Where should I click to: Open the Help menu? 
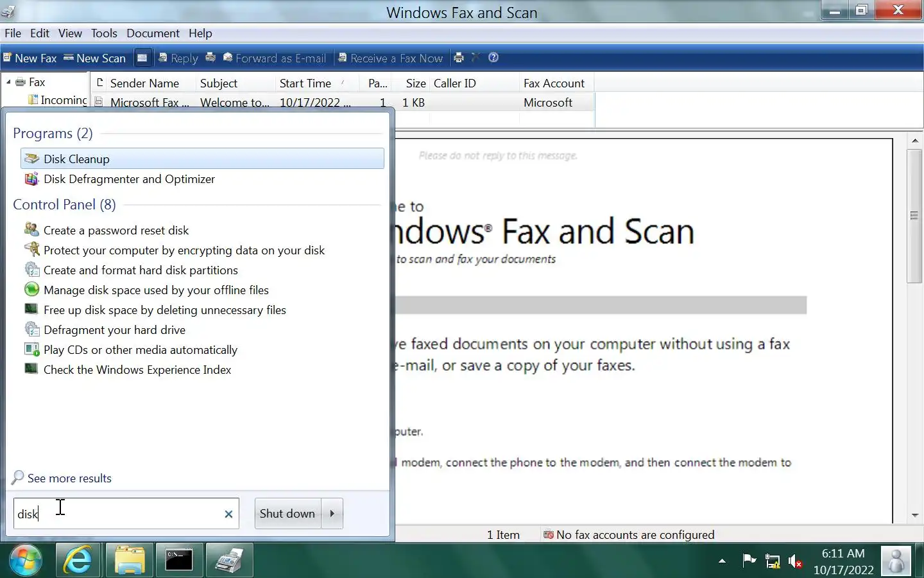(200, 33)
